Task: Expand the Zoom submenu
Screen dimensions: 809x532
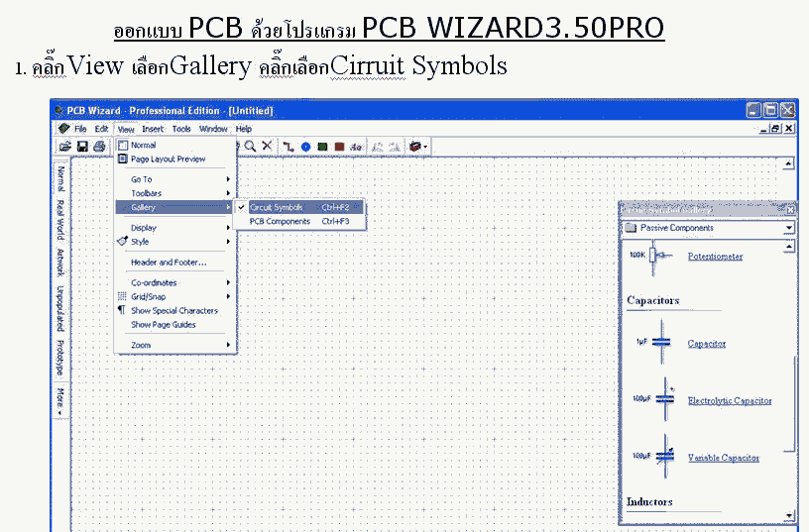Action: click(175, 345)
